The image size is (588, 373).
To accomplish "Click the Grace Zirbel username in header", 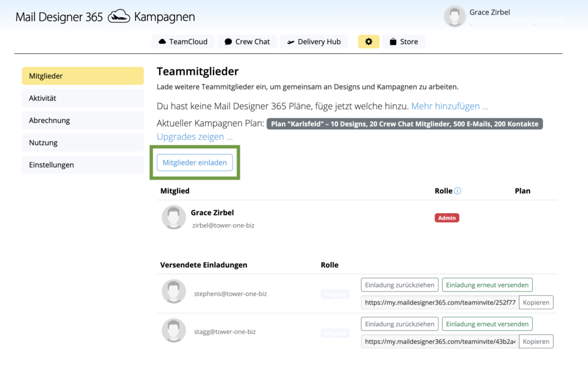I will click(489, 13).
